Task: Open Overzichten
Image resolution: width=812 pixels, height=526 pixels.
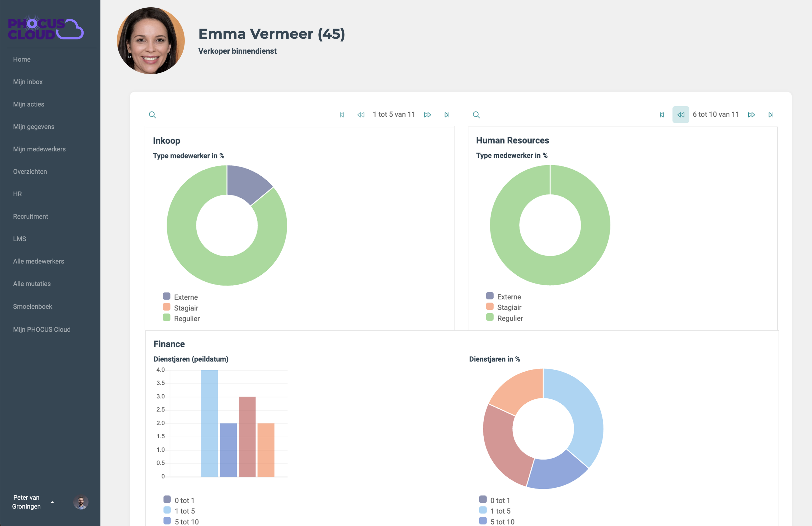Action: 30,172
